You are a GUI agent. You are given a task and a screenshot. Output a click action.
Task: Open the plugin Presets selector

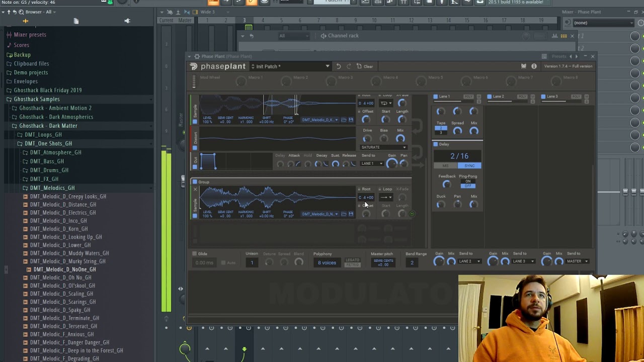coord(558,56)
